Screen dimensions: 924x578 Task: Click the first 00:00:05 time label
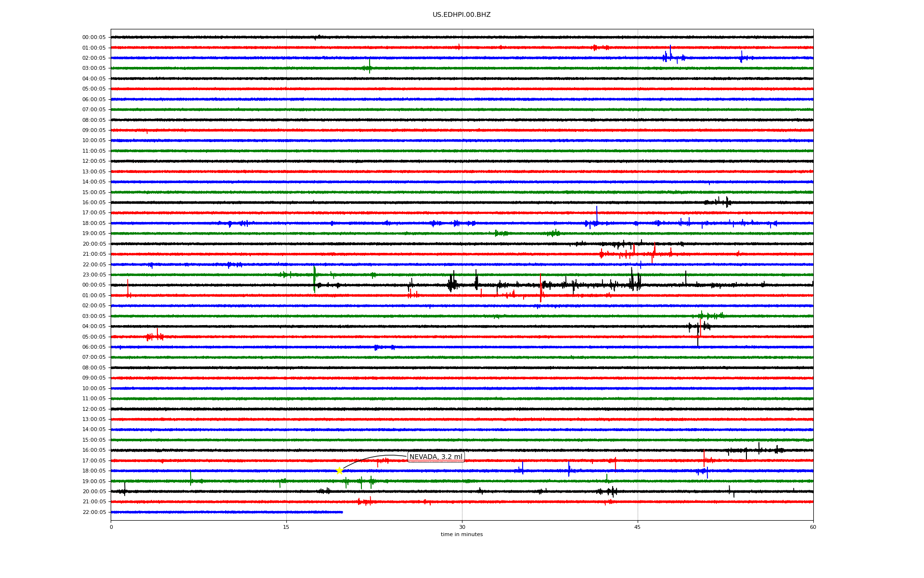[94, 38]
